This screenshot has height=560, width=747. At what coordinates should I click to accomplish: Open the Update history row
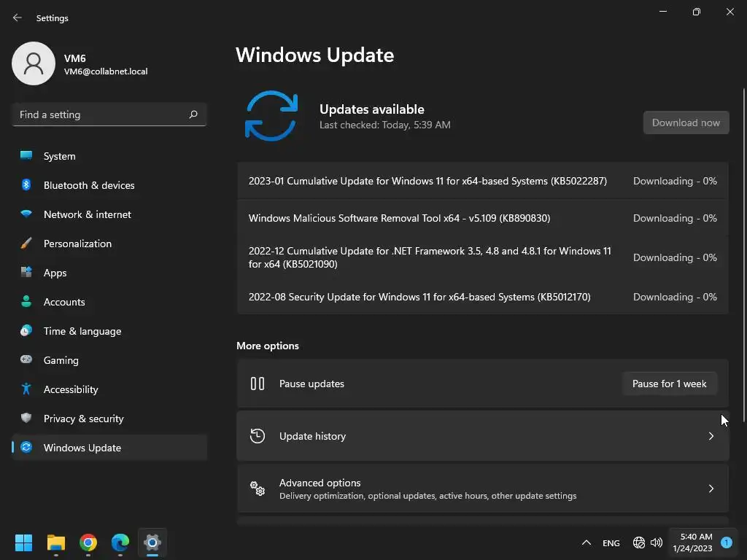point(483,436)
